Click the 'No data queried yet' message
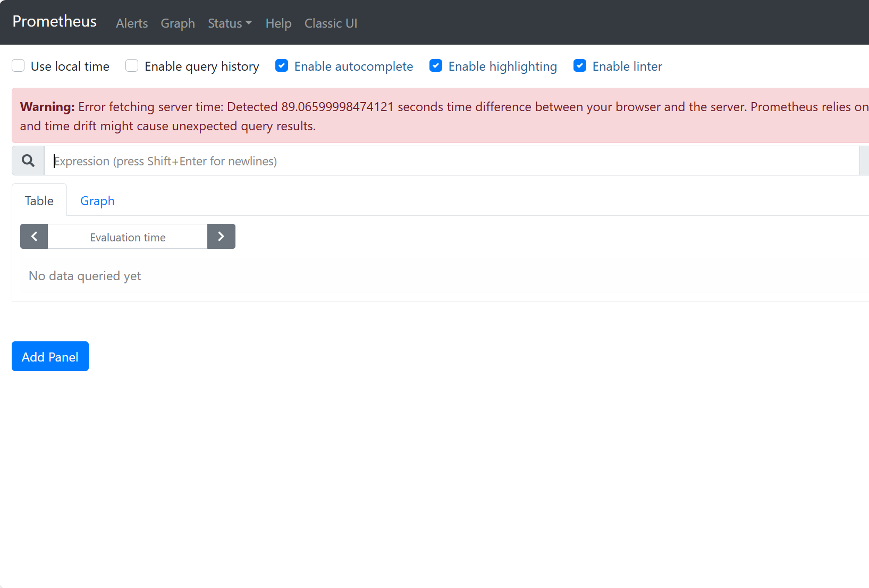Viewport: 869px width, 588px height. pyautogui.click(x=85, y=276)
